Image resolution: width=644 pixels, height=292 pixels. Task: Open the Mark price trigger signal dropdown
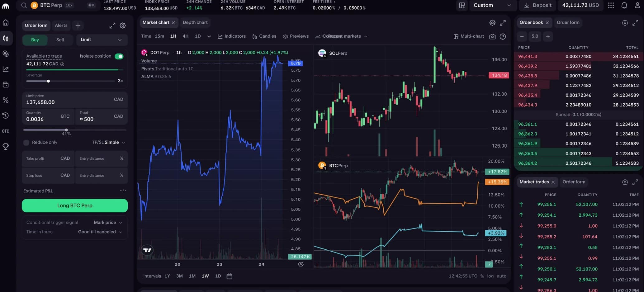(108, 222)
